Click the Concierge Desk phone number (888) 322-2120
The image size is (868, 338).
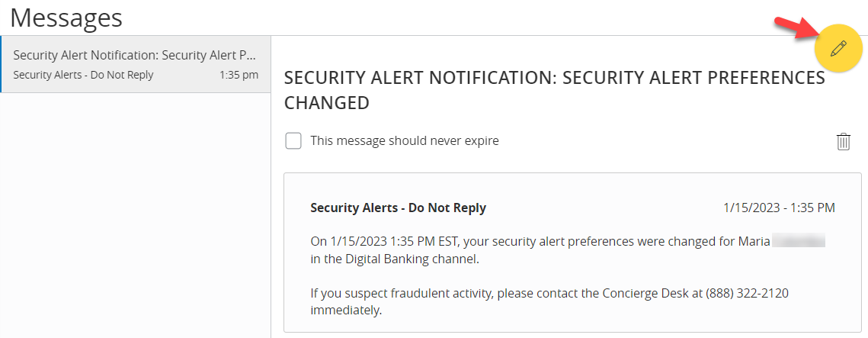(747, 294)
